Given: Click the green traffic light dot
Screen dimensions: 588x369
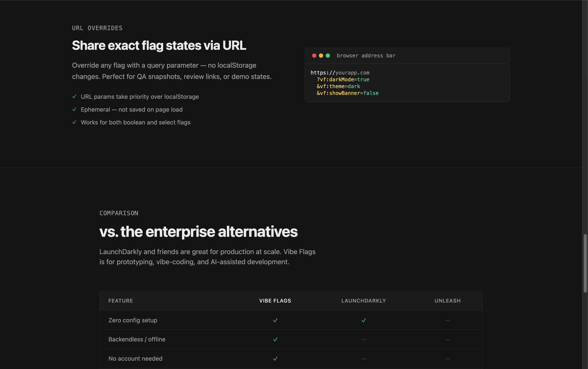Looking at the screenshot, I should click(x=328, y=56).
